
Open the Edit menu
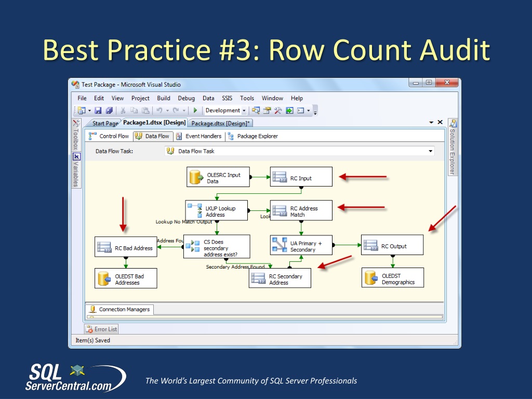click(x=99, y=98)
